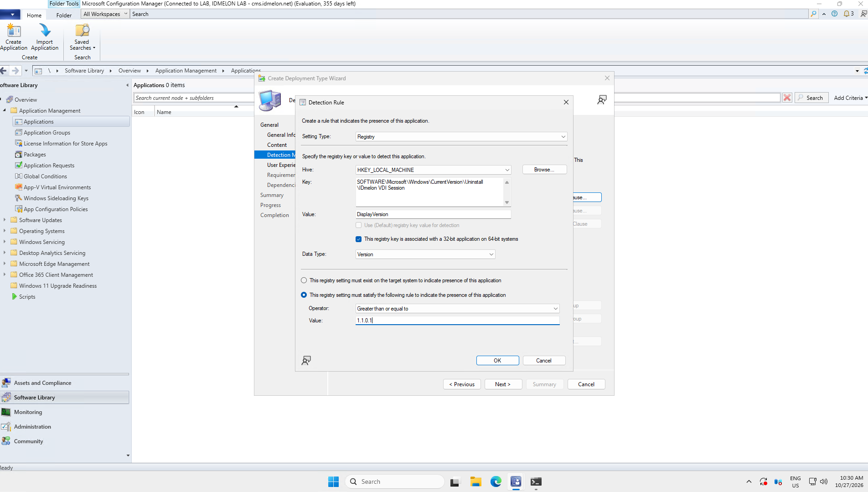This screenshot has height=492, width=868.
Task: Open the Hive dropdown
Action: pos(433,170)
